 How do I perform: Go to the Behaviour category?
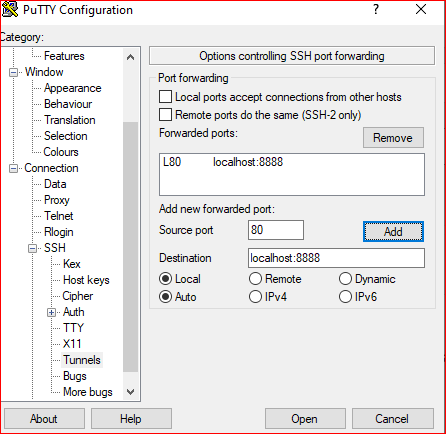(68, 104)
